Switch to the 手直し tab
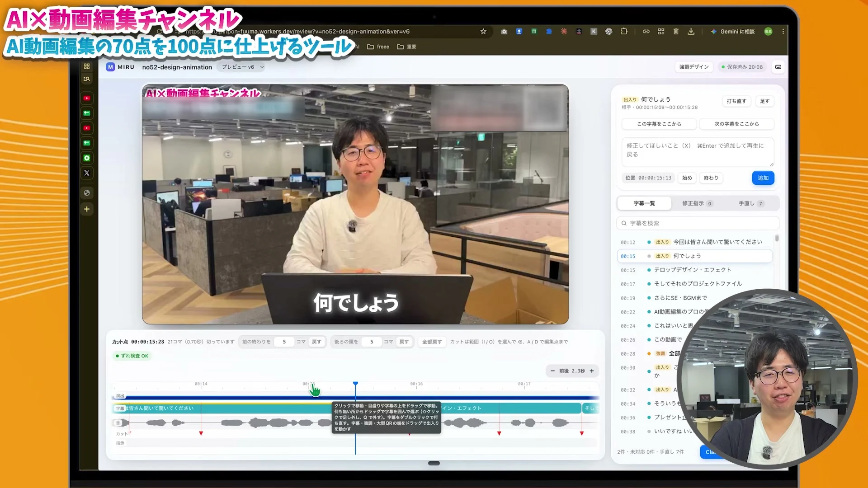 [x=751, y=203]
